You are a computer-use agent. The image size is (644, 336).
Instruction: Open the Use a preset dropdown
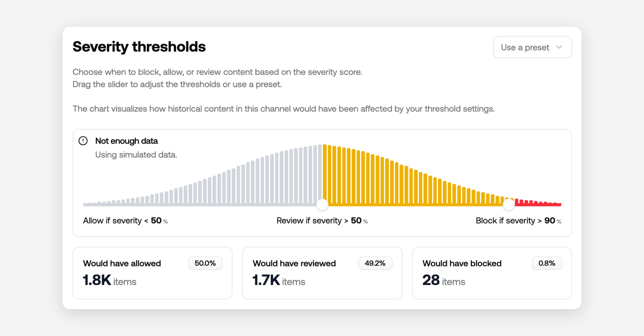pos(532,47)
